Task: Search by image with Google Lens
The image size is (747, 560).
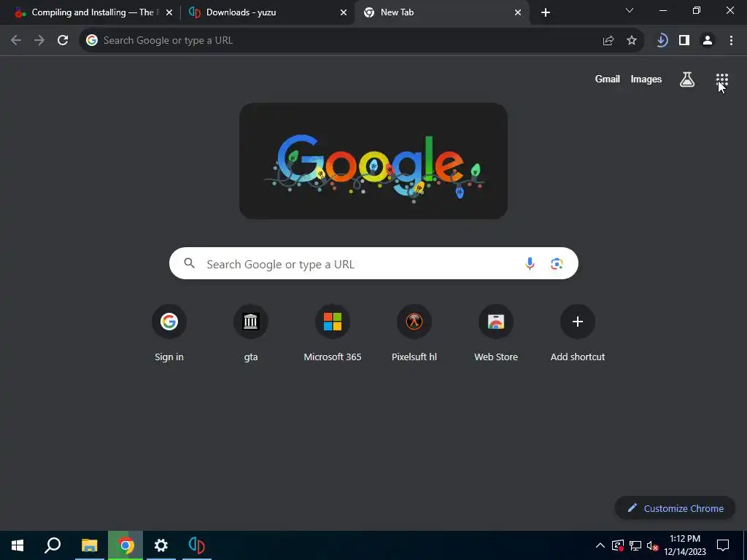Action: (557, 263)
